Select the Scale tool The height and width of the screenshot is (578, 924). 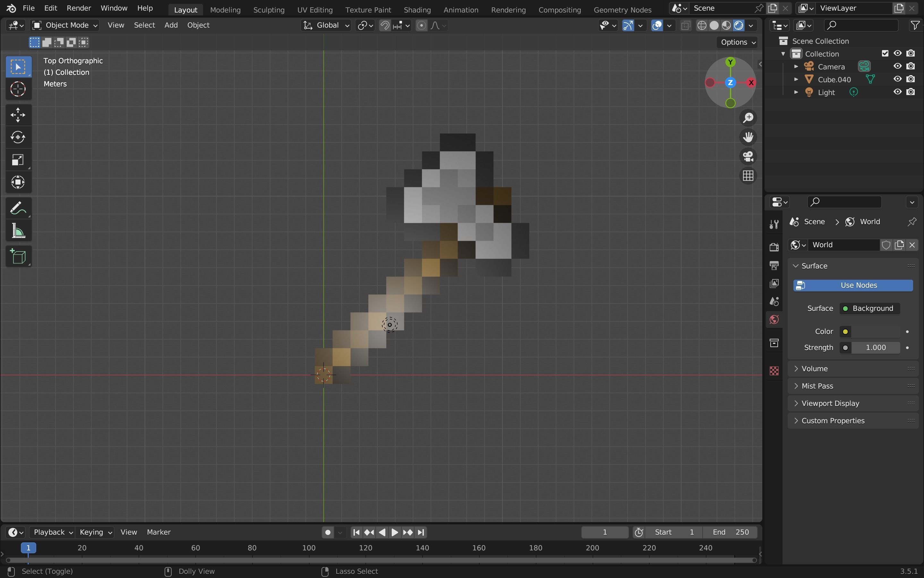[18, 160]
